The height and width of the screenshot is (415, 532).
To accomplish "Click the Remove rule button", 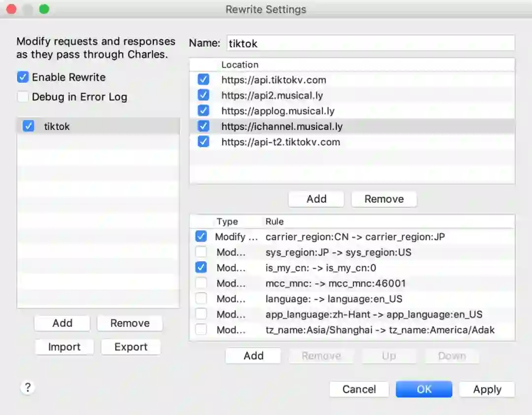I will click(321, 355).
